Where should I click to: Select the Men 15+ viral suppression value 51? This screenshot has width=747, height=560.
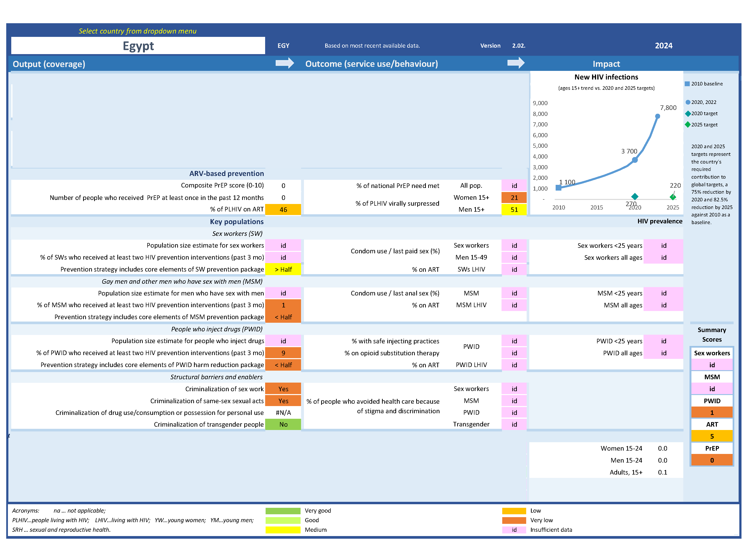click(514, 209)
